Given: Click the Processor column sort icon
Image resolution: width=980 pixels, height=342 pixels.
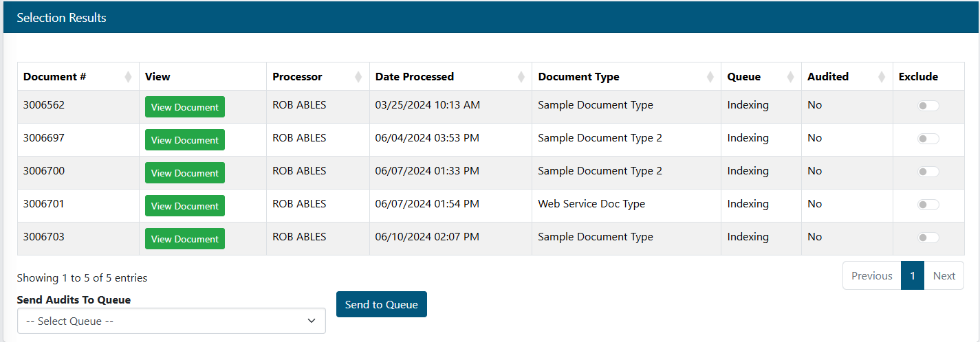Looking at the screenshot, I should (358, 77).
